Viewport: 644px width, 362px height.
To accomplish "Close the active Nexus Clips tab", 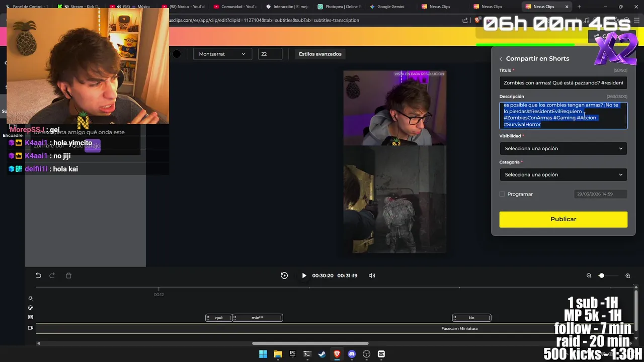I will [567, 7].
